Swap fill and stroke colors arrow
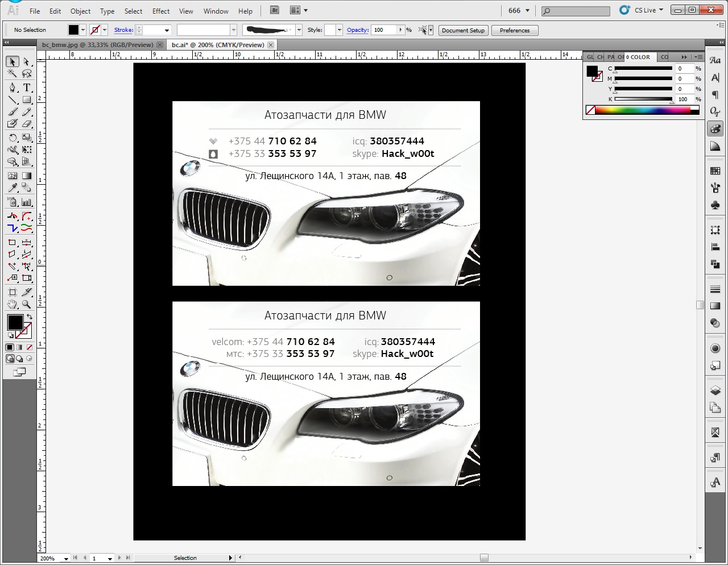Viewport: 728px width, 565px height. (30, 317)
